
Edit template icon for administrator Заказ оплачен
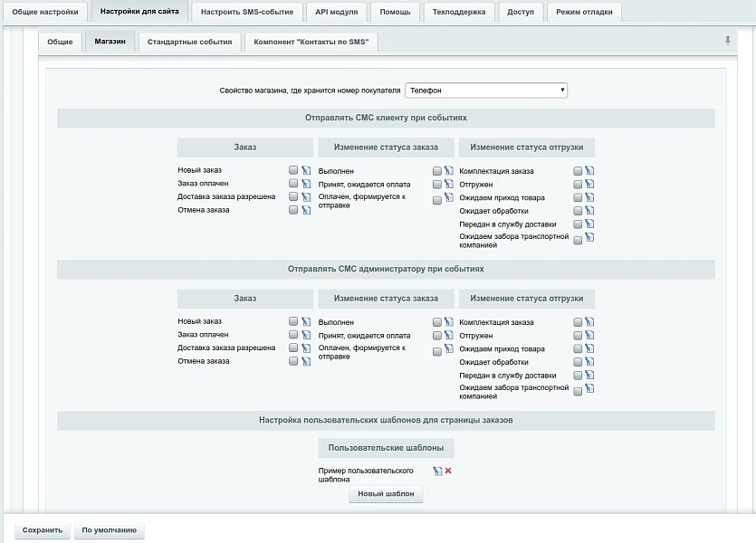pyautogui.click(x=306, y=334)
